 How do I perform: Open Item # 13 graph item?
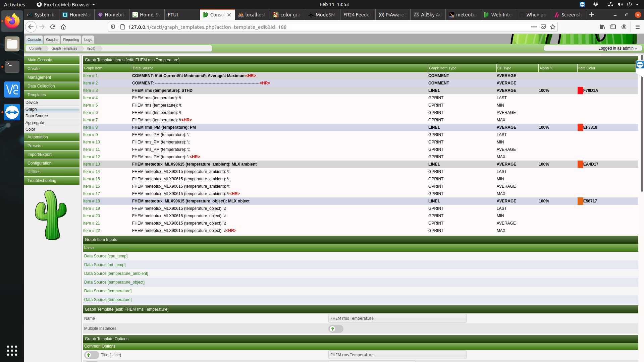pyautogui.click(x=92, y=164)
